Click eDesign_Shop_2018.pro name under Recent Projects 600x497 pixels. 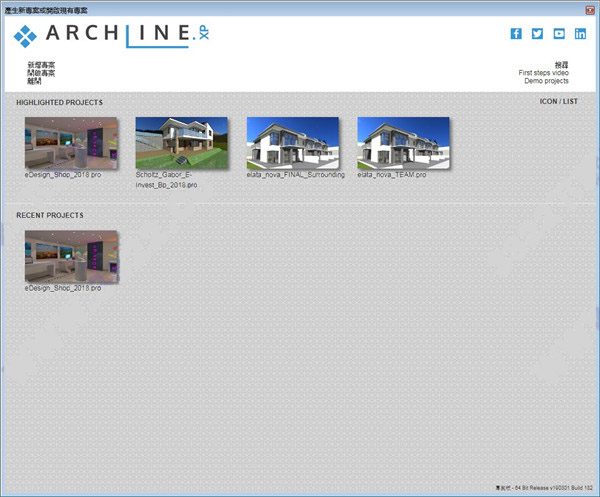pos(63,288)
